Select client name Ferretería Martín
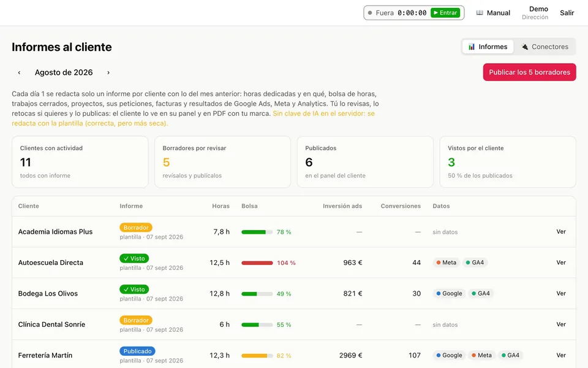The image size is (588, 368). point(45,355)
